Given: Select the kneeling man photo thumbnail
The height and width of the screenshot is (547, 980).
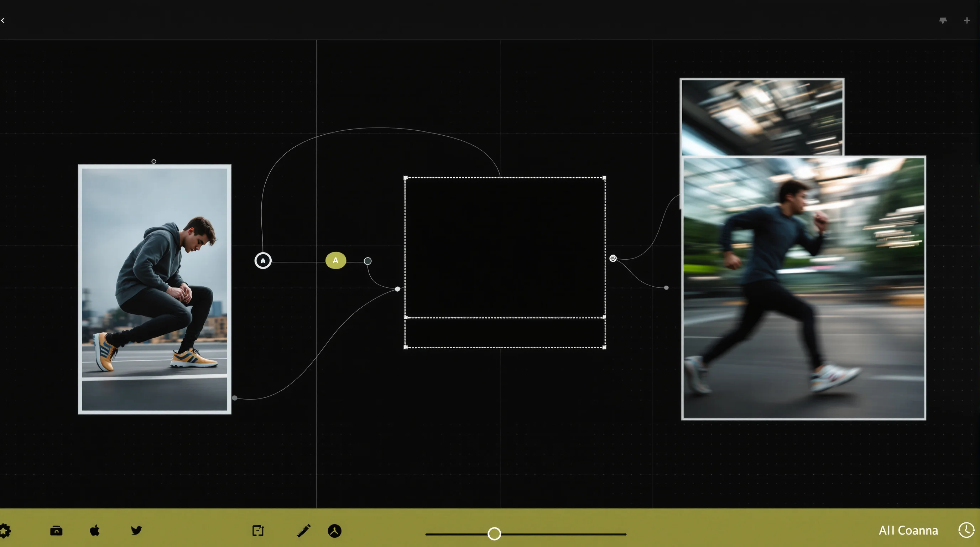Looking at the screenshot, I should [155, 289].
